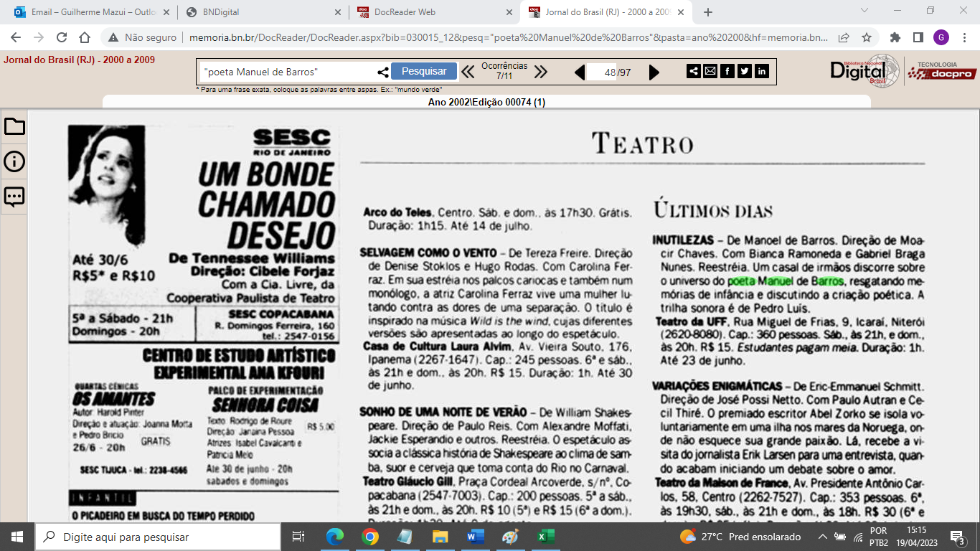The image size is (980, 551).
Task: Click SONHO DE UMA NOITE DE VERÃO listing
Action: tap(443, 413)
